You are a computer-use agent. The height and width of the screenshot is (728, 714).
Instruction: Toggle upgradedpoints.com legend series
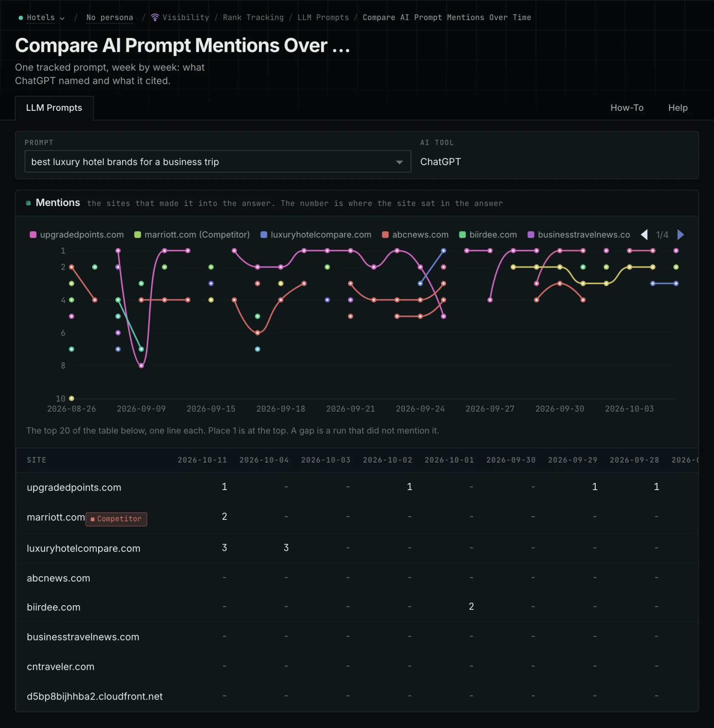coord(77,234)
